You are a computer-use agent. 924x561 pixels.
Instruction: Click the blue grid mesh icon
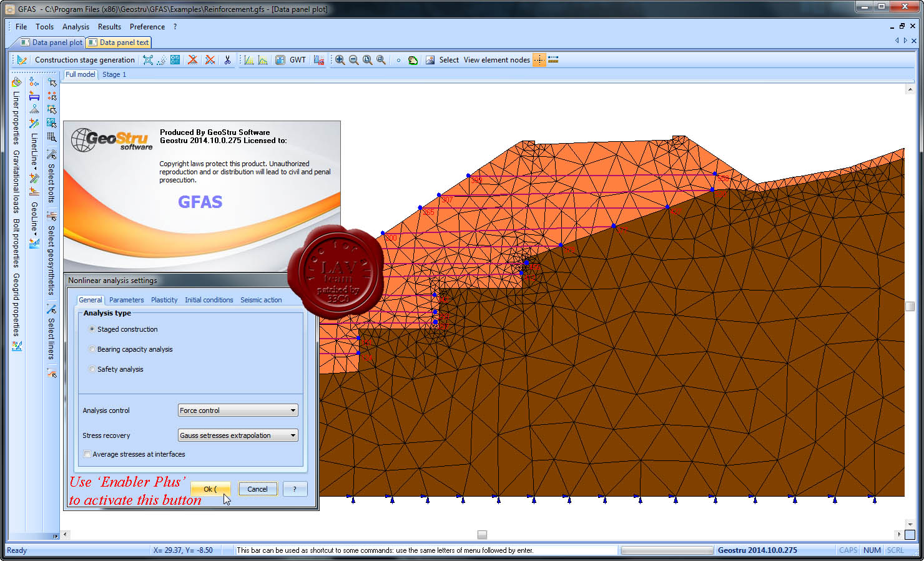[x=175, y=60]
